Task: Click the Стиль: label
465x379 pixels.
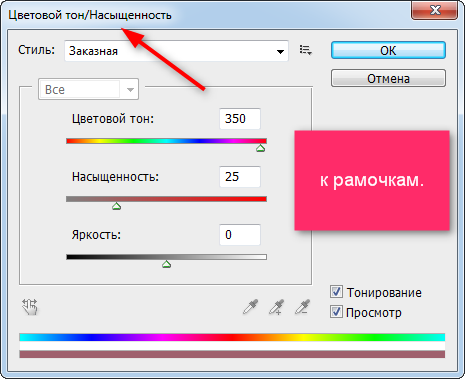Action: click(x=36, y=50)
